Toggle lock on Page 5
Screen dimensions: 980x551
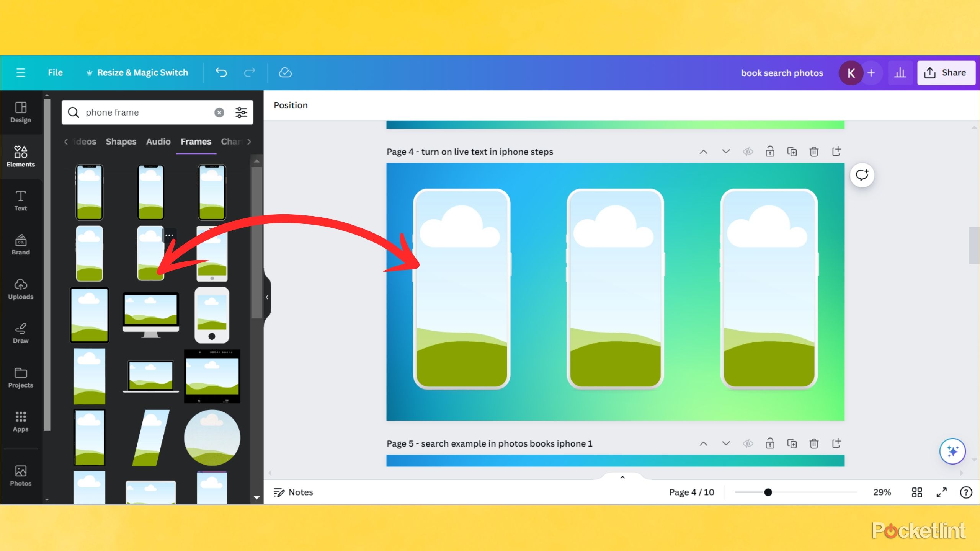point(770,443)
